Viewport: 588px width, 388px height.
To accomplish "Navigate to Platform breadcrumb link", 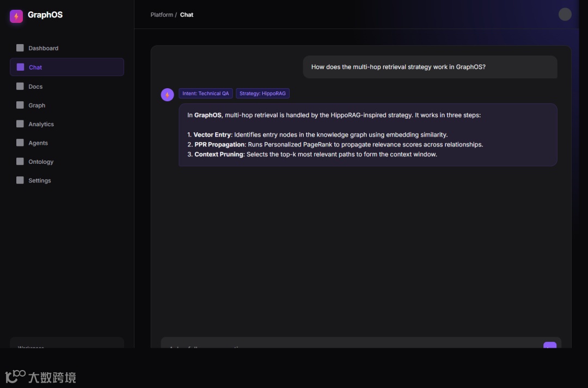I will (162, 15).
